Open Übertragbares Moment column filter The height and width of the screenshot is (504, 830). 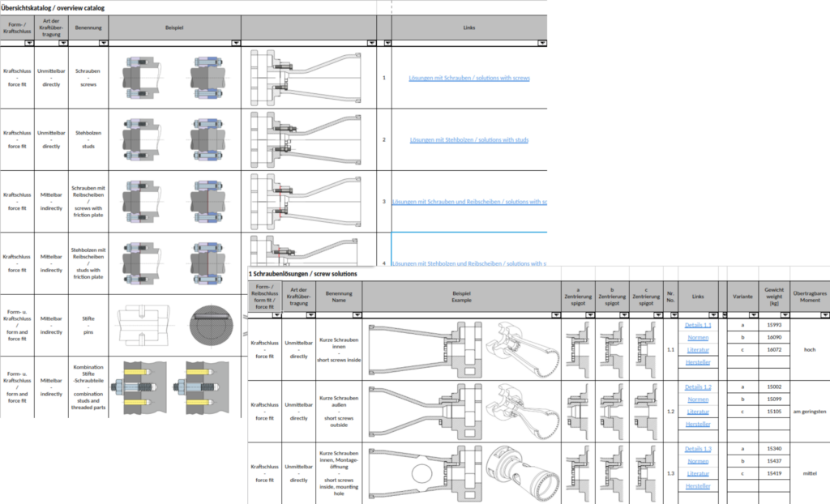pyautogui.click(x=824, y=315)
